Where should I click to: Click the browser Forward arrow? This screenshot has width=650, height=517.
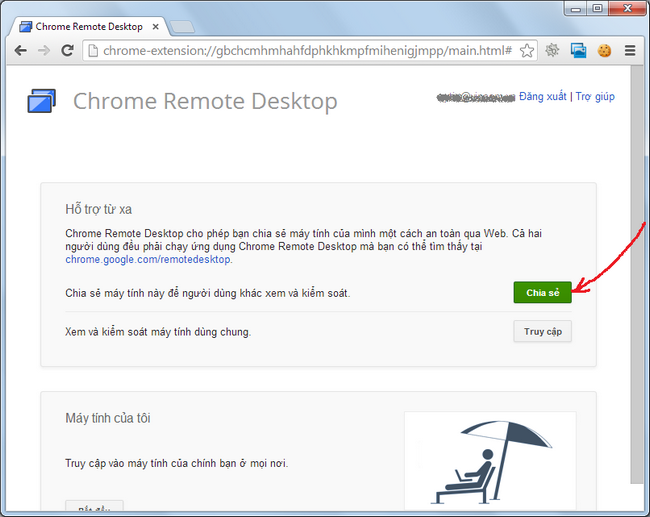pyautogui.click(x=44, y=50)
